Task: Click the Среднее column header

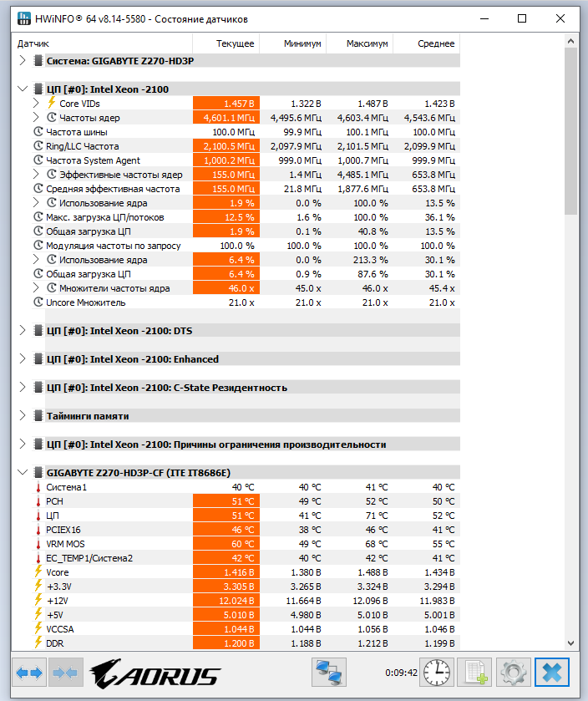Action: coord(426,43)
